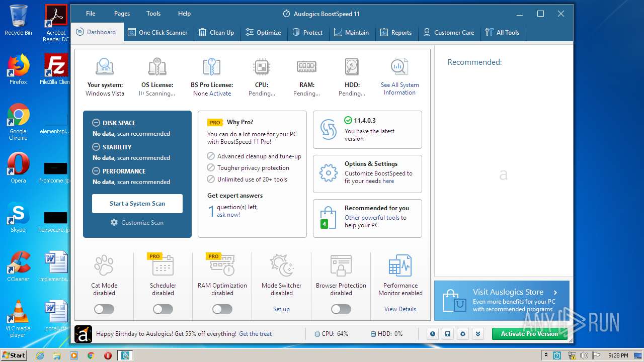
Task: Switch to the Reports tab
Action: (x=396, y=32)
